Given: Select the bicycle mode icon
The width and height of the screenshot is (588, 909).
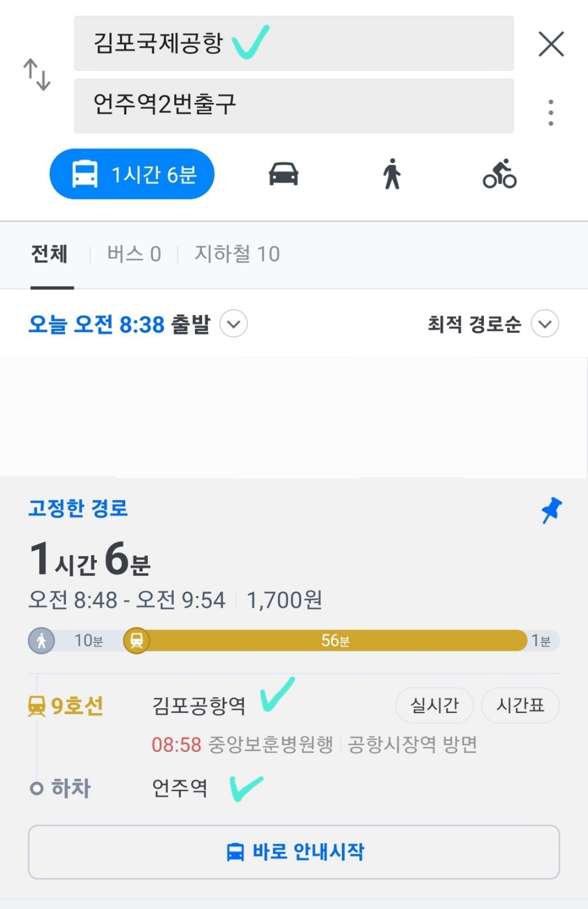Looking at the screenshot, I should coord(500,174).
